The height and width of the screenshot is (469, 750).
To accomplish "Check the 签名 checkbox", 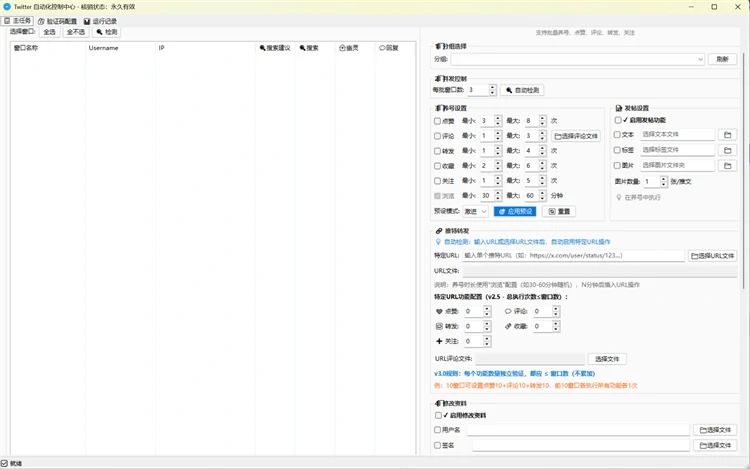I will (437, 446).
